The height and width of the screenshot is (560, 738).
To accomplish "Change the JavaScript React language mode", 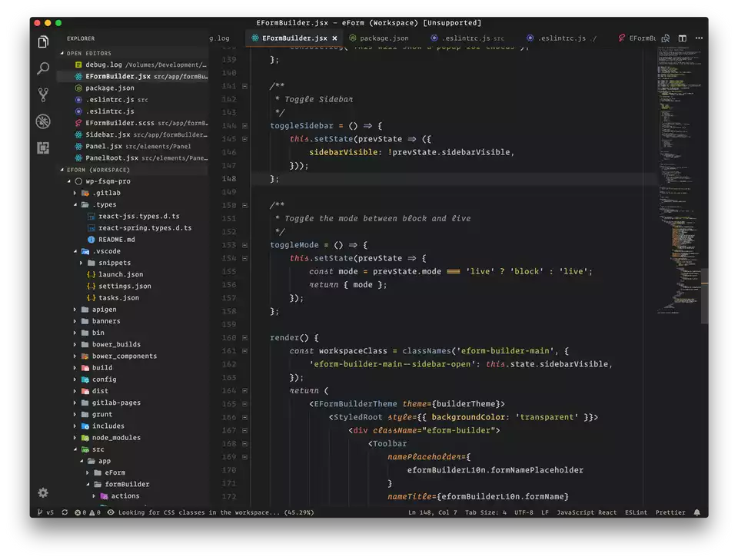I will pos(587,512).
